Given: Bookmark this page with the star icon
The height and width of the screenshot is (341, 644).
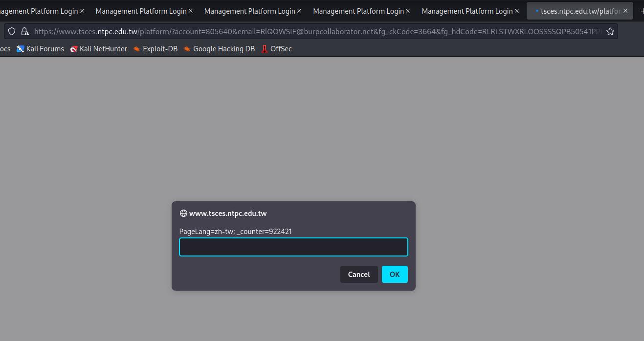Looking at the screenshot, I should point(610,31).
